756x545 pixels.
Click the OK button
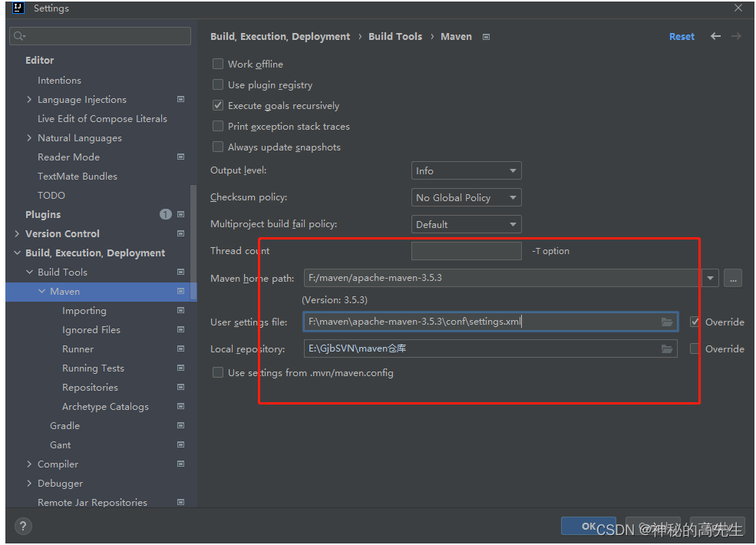pyautogui.click(x=588, y=526)
